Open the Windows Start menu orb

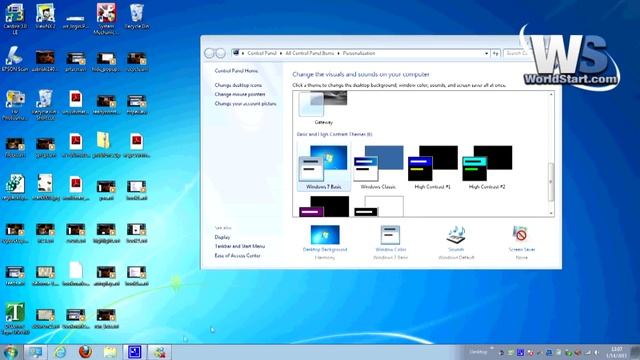[x=10, y=352]
